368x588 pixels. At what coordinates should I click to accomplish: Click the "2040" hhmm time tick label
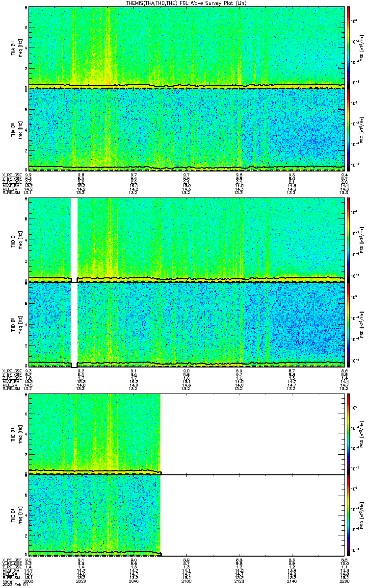134,581
